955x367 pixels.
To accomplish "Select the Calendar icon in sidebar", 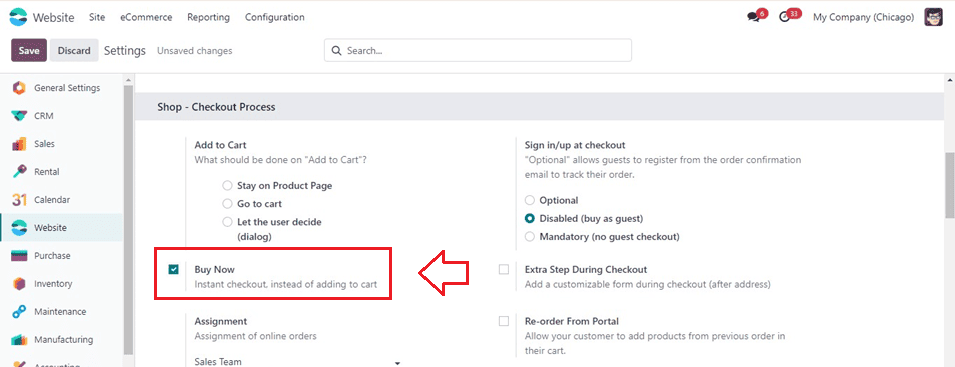I will (x=19, y=200).
